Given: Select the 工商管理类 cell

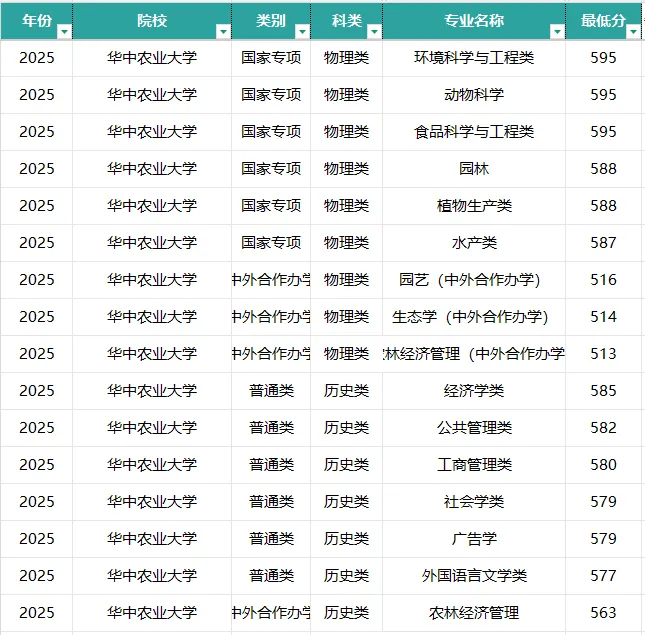Looking at the screenshot, I should pos(474,465).
